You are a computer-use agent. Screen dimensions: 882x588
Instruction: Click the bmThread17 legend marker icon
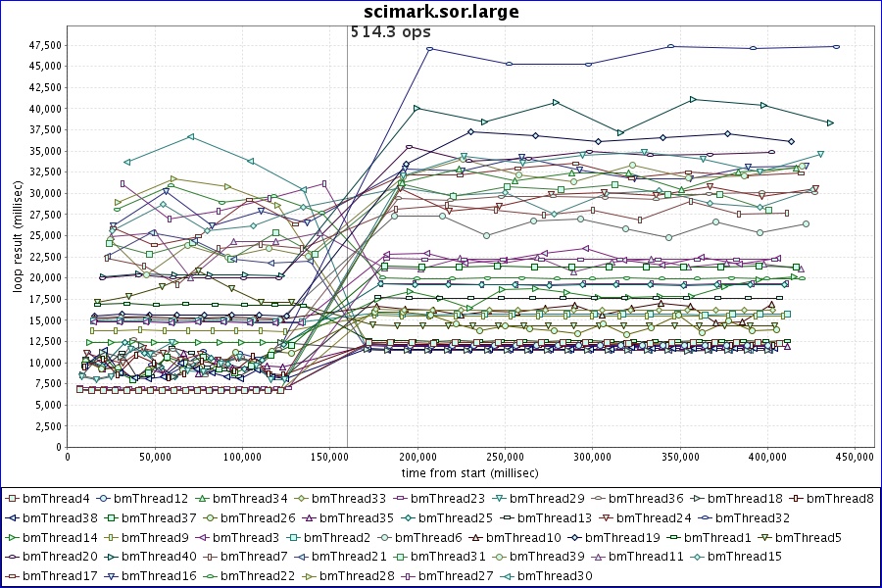click(x=12, y=576)
